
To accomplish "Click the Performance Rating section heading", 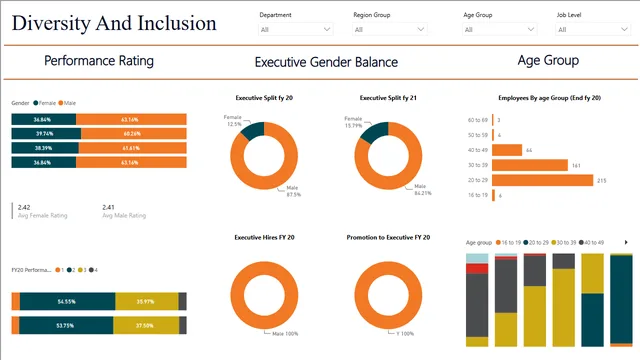I will (x=99, y=61).
